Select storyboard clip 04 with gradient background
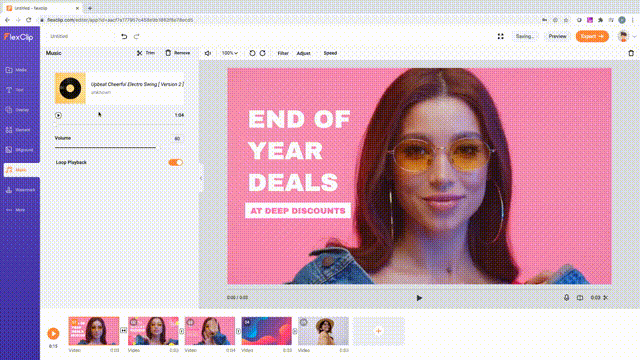Screen dimensions: 640x360 click(267, 331)
